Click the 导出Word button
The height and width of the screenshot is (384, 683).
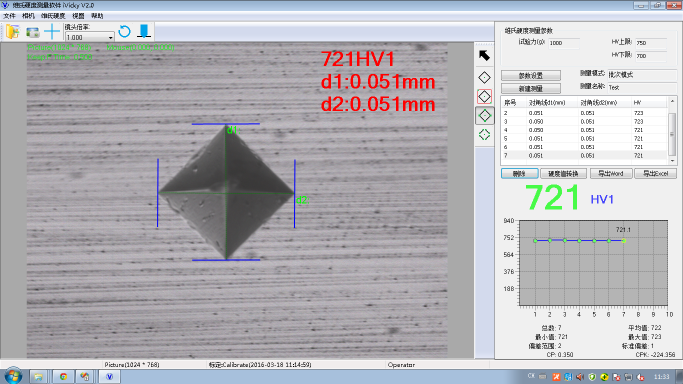pos(610,174)
